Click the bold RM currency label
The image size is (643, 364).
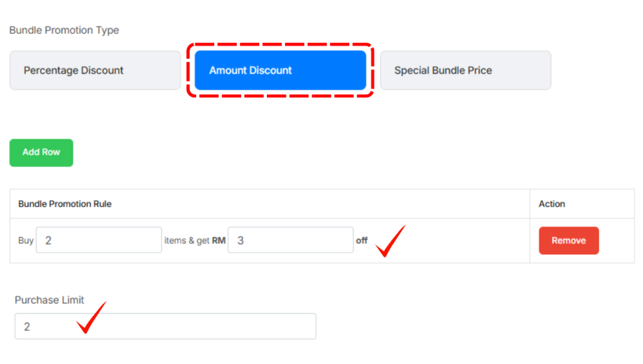219,240
